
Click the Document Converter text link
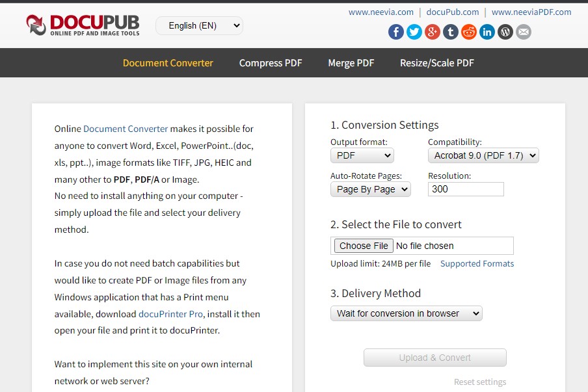(x=126, y=129)
